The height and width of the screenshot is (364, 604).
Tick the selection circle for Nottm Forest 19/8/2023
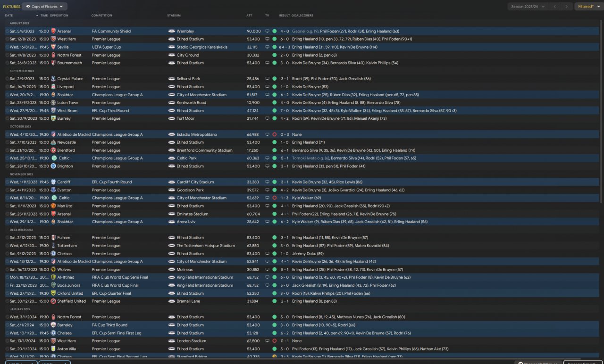pos(7,55)
